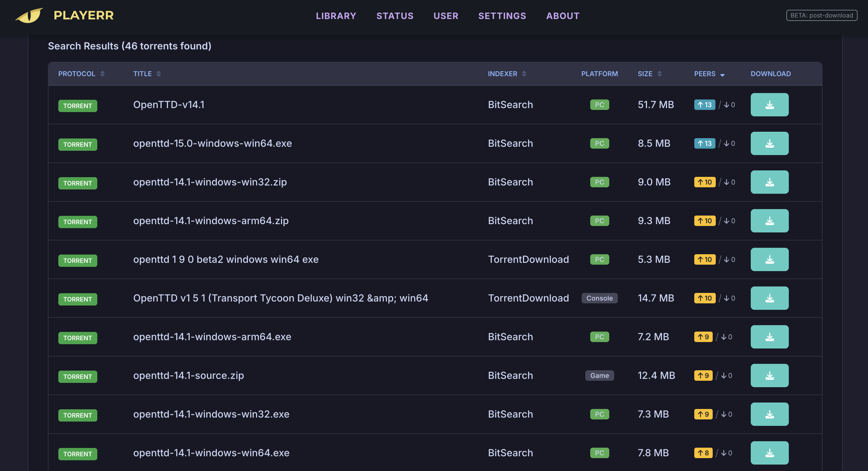This screenshot has height=471, width=868.
Task: Download the OpenTTD-v14.1 torrent
Action: point(769,104)
